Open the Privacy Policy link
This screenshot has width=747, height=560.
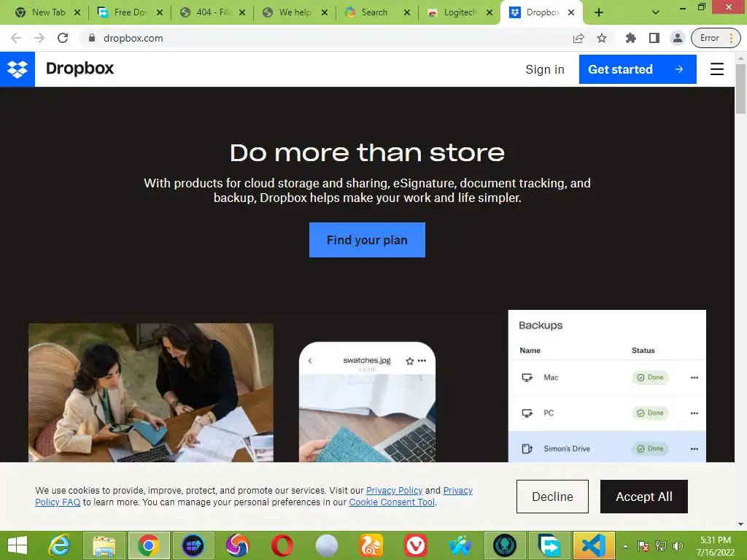(x=394, y=491)
